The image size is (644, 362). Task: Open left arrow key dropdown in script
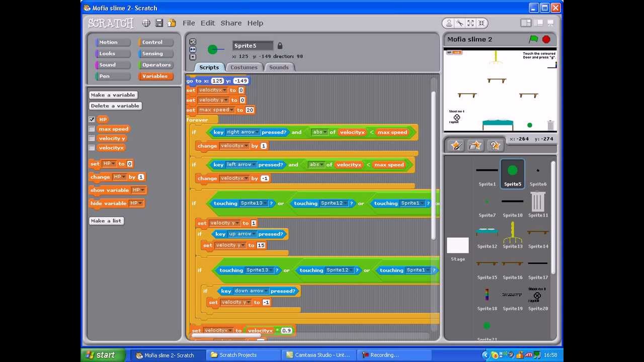(240, 164)
